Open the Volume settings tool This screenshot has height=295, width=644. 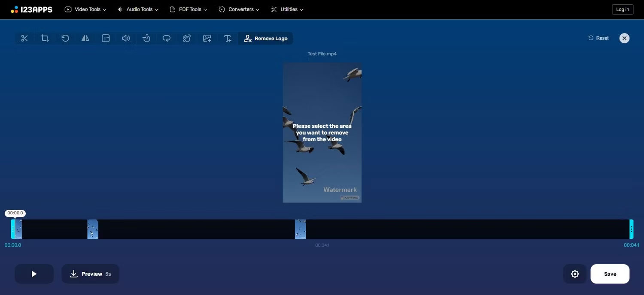126,38
